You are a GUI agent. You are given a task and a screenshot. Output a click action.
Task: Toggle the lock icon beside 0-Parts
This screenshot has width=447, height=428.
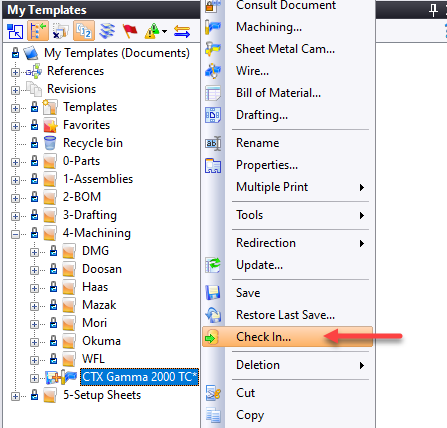(x=34, y=161)
